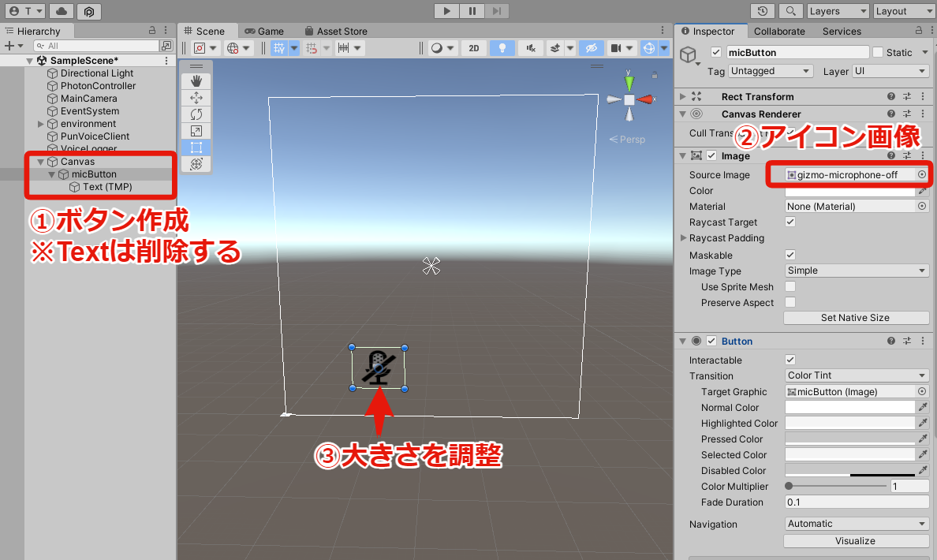The image size is (937, 560).
Task: Open the Image Type dropdown
Action: click(856, 271)
